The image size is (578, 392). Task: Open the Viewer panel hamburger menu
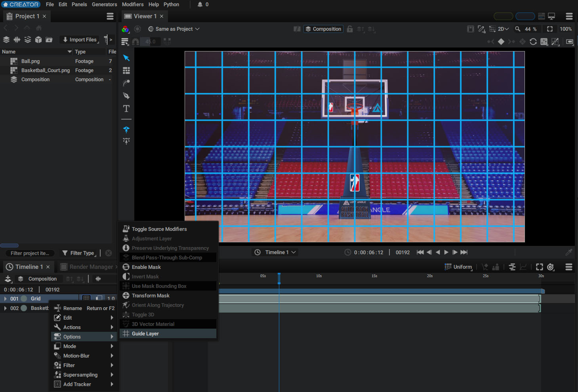click(569, 16)
